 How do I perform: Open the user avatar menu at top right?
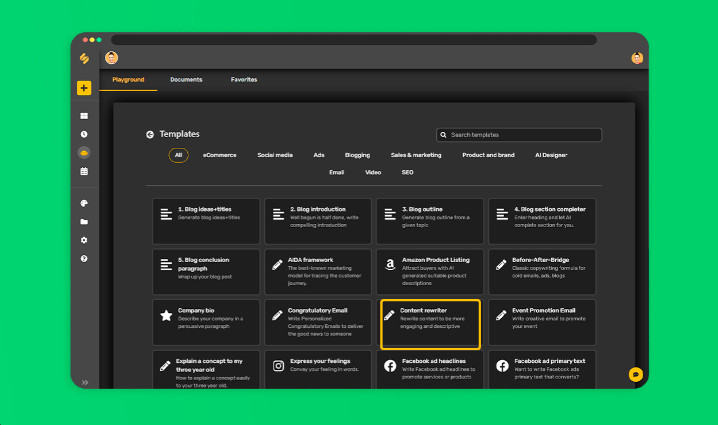[637, 58]
